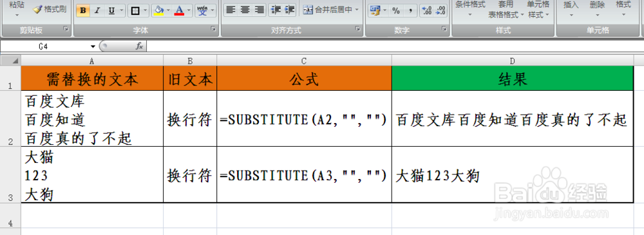The width and height of the screenshot is (644, 235).
Task: Apply yellow fill color bucket
Action: 159,11
